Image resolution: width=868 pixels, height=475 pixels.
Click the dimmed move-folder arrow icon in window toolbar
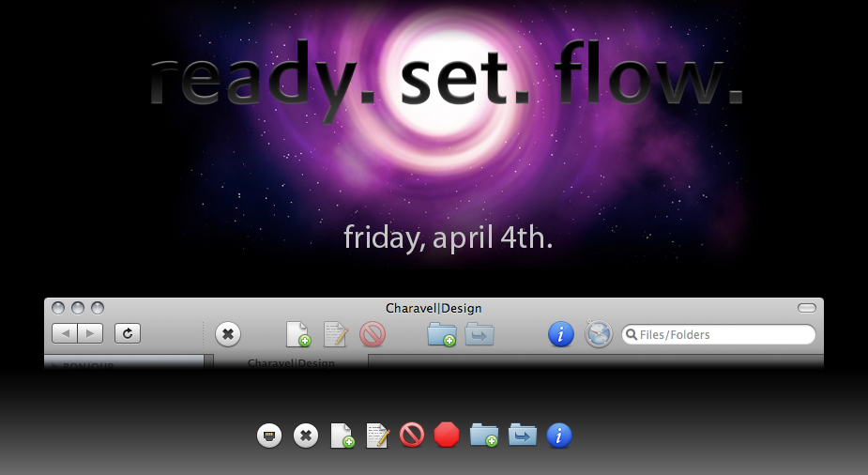[480, 334]
